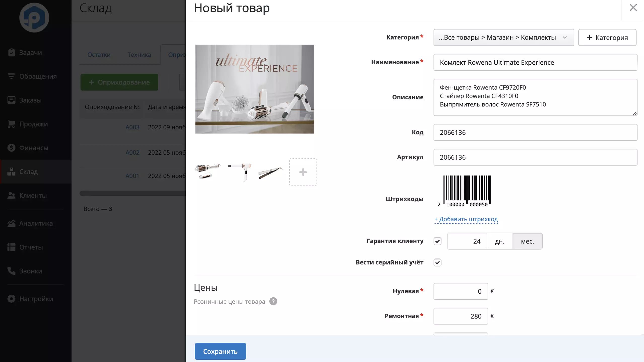
Task: Select дн. warranty unit
Action: coord(500,241)
